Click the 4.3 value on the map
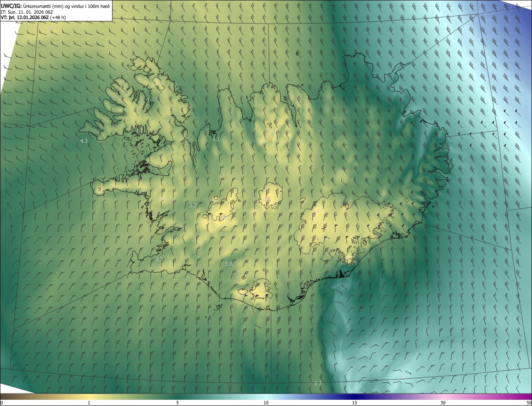 click(84, 141)
